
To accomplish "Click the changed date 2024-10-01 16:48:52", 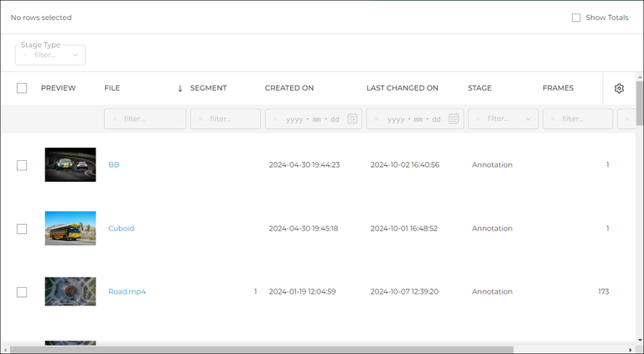I will [404, 228].
